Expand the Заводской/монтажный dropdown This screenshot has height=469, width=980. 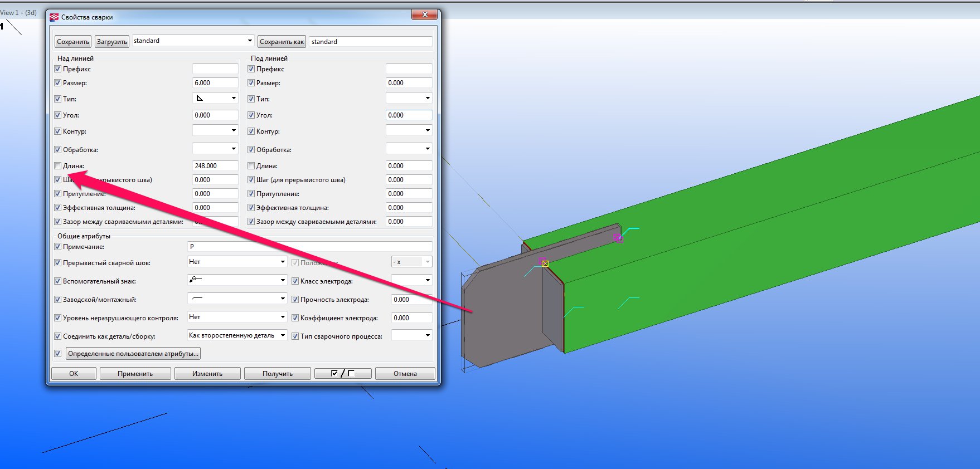click(237, 299)
